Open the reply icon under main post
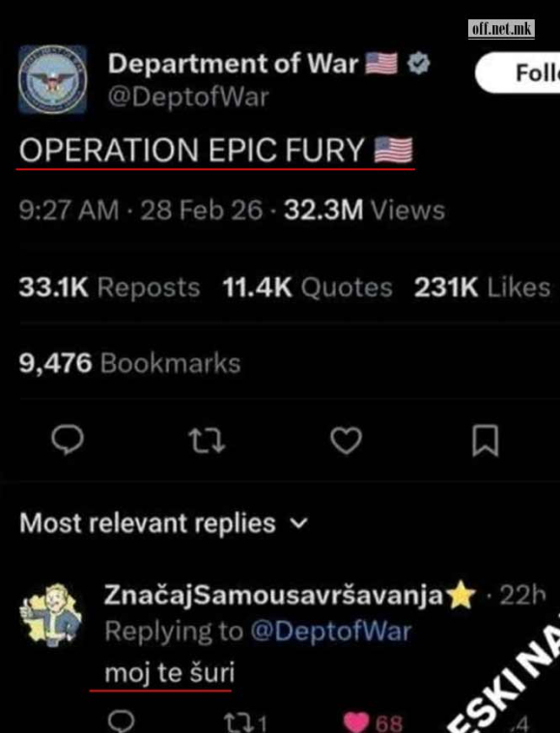The image size is (560, 733). [68, 439]
